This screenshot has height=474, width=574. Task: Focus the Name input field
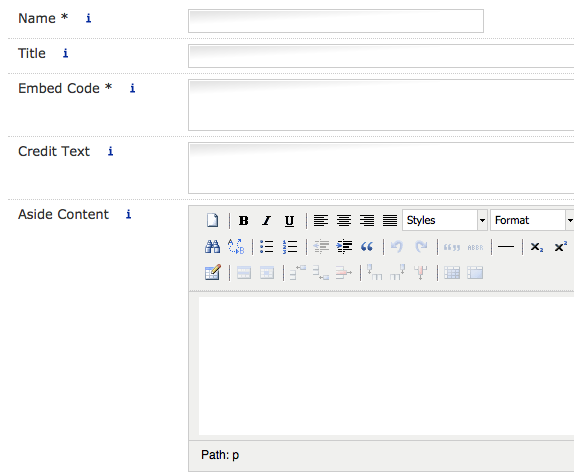click(x=336, y=21)
